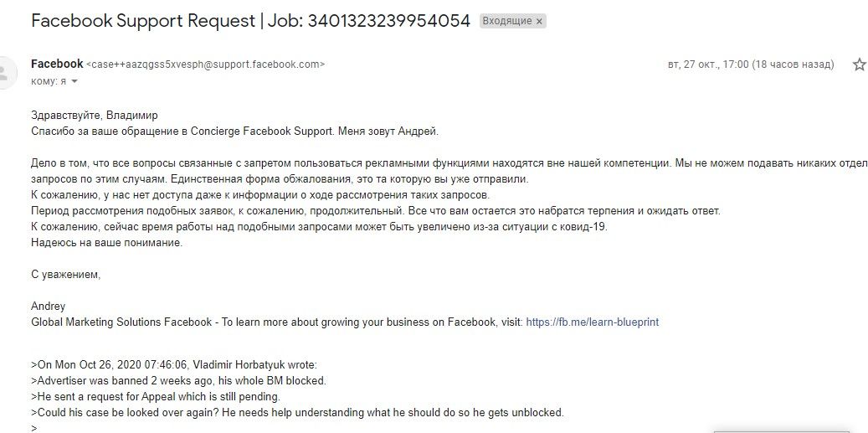
Task: Click the line Надеюсь на ваше понимание
Action: click(x=106, y=243)
